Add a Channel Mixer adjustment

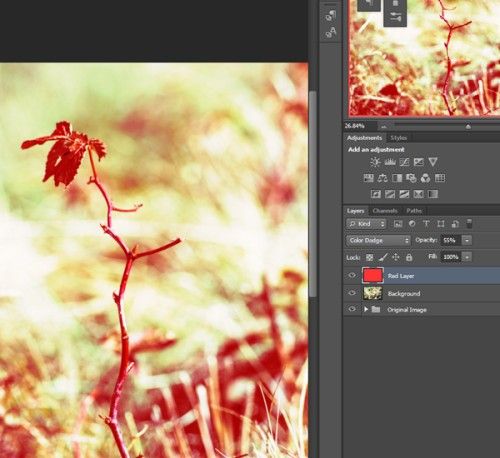tap(425, 178)
